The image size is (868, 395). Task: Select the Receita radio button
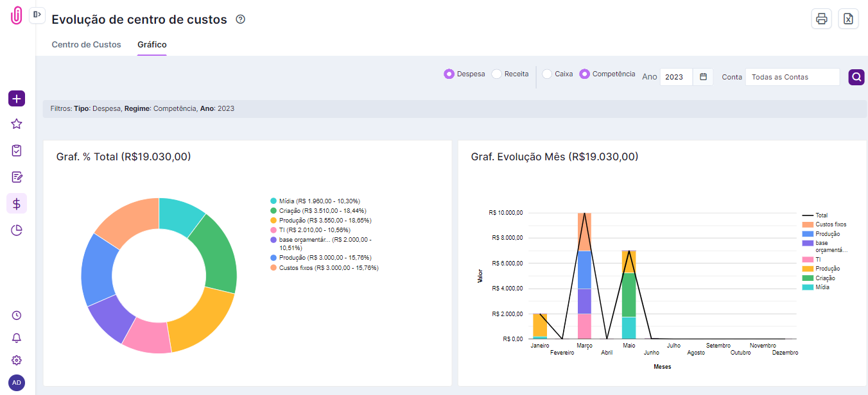[496, 74]
